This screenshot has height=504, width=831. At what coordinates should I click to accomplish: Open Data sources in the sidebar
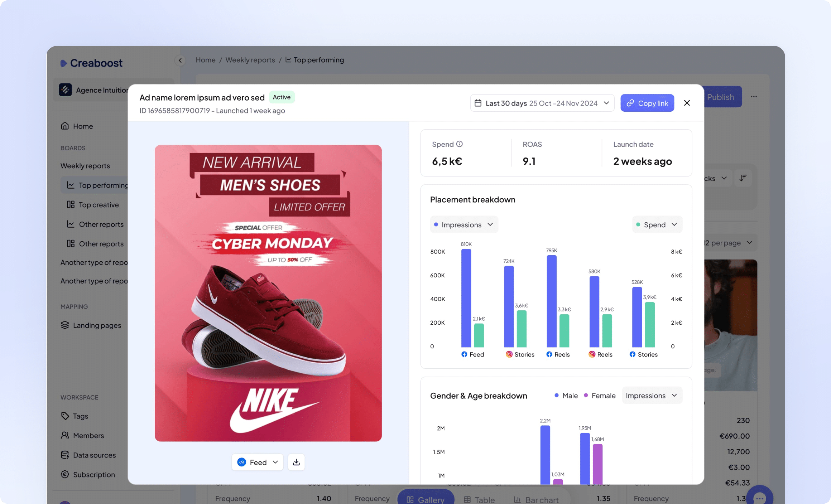88,455
